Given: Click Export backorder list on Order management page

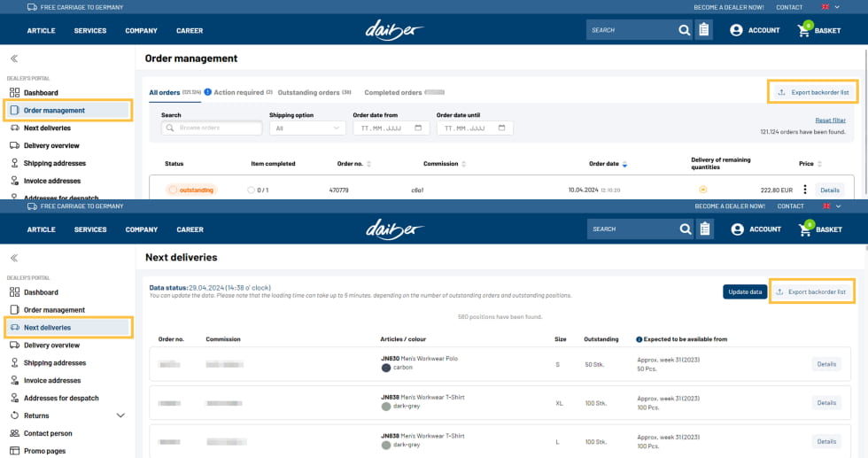Looking at the screenshot, I should (x=813, y=92).
